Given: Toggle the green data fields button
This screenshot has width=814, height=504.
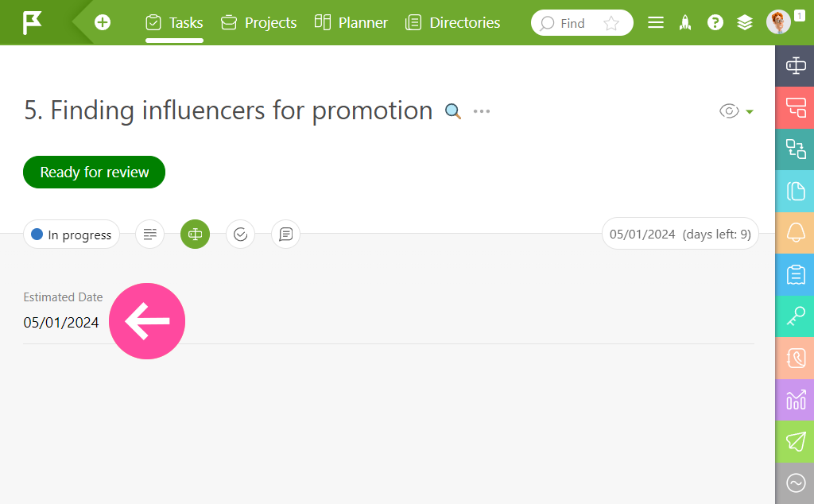Looking at the screenshot, I should click(196, 234).
